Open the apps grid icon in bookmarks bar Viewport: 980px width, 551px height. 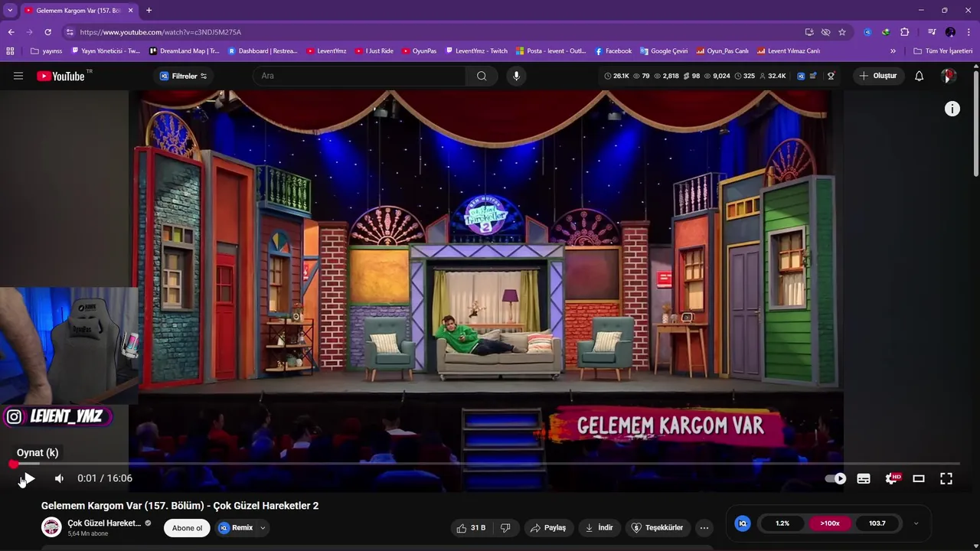coord(10,51)
